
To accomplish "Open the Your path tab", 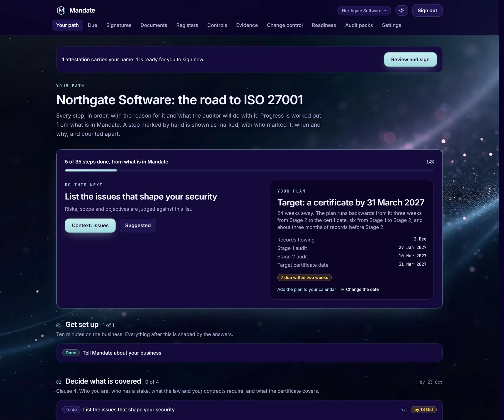I will (67, 25).
